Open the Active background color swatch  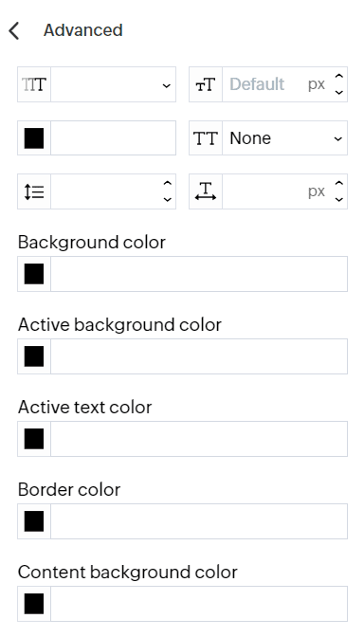(x=34, y=356)
